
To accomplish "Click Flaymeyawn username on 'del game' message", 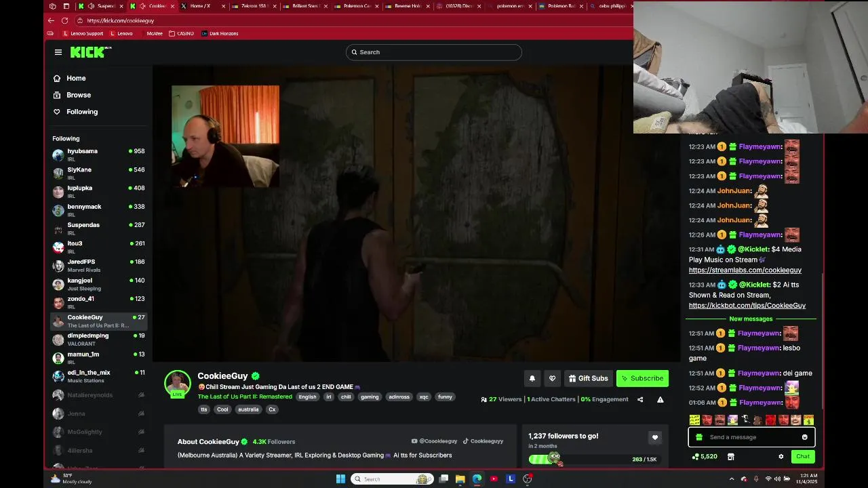I will (758, 373).
